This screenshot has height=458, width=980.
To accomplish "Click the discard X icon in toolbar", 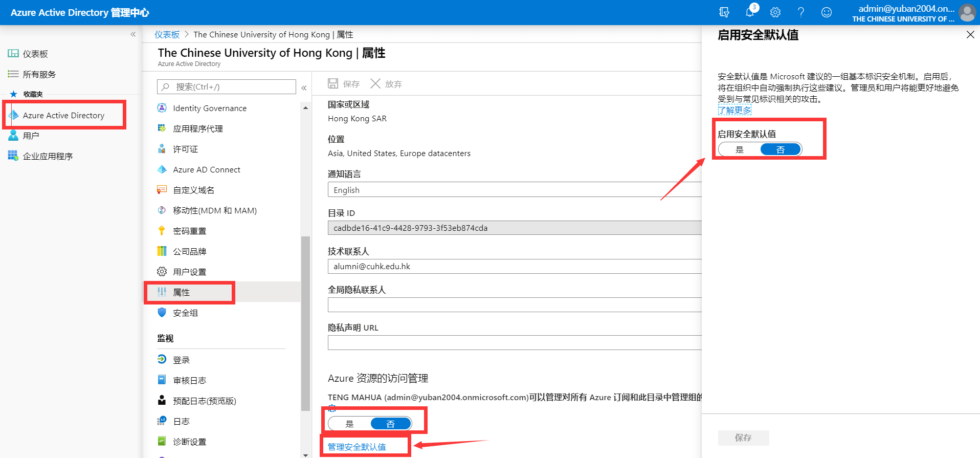I will (x=375, y=84).
